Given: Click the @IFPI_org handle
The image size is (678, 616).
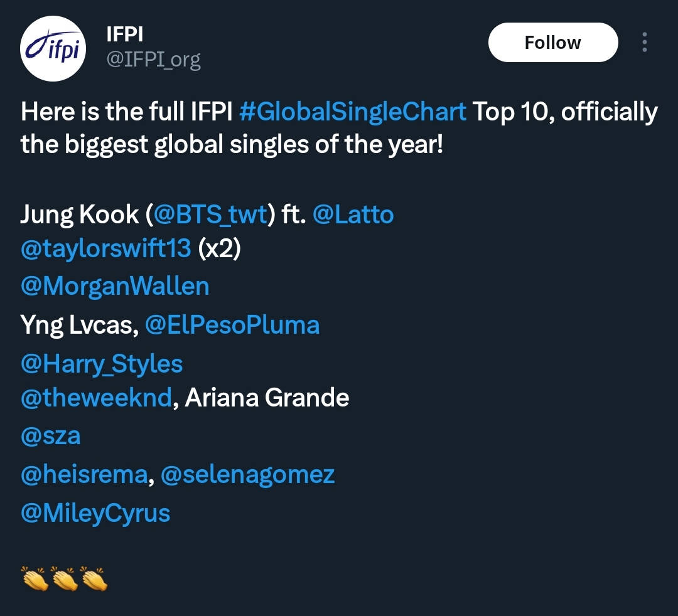Looking at the screenshot, I should 154,59.
